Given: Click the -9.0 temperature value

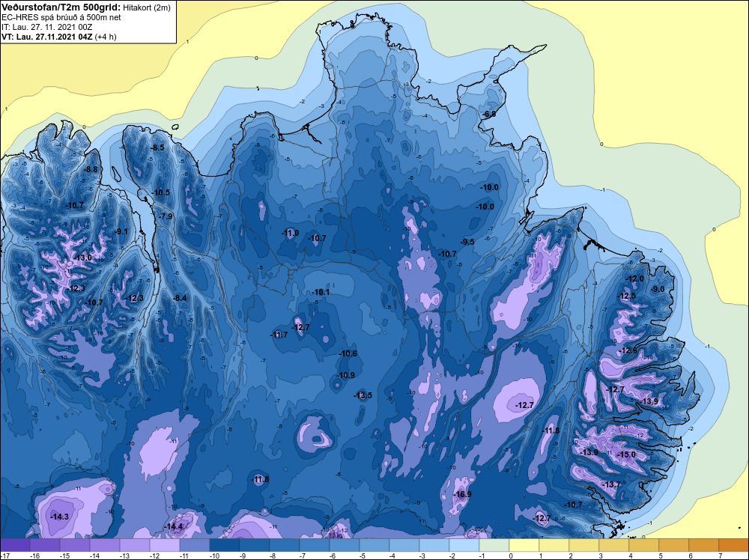Looking at the screenshot, I should [658, 289].
